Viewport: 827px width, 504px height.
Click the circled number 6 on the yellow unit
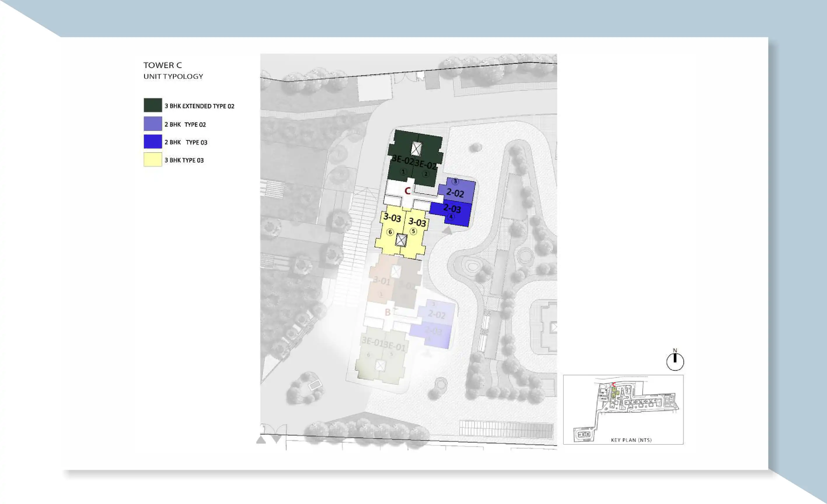click(390, 232)
